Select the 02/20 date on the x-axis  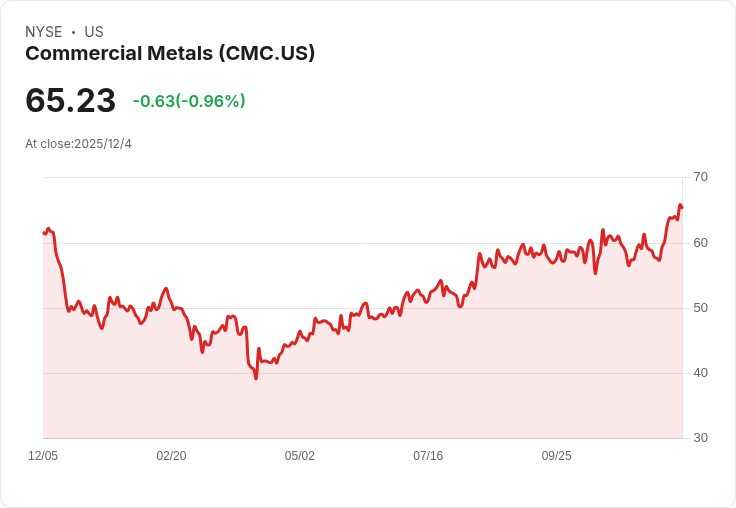pos(171,456)
